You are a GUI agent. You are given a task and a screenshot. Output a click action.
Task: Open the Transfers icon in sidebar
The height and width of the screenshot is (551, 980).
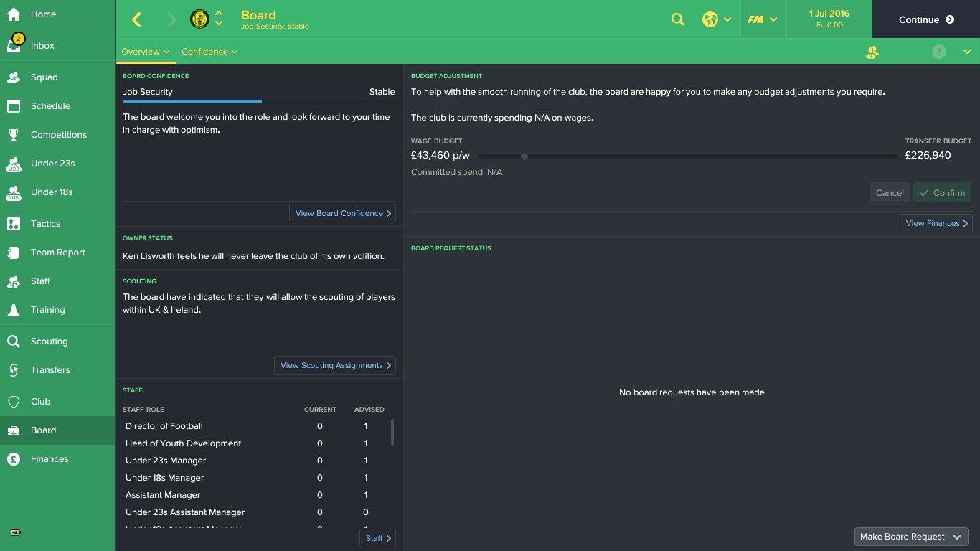click(x=14, y=370)
